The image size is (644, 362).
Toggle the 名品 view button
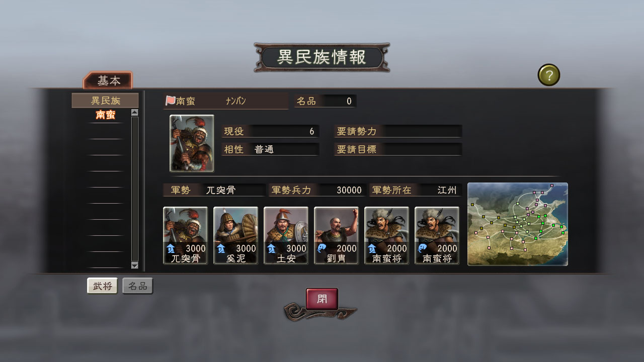(137, 286)
